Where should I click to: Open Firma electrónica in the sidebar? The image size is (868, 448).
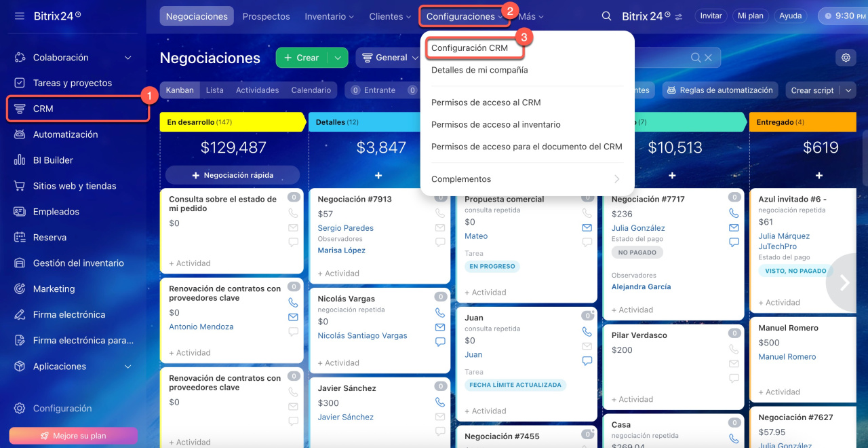tap(68, 315)
